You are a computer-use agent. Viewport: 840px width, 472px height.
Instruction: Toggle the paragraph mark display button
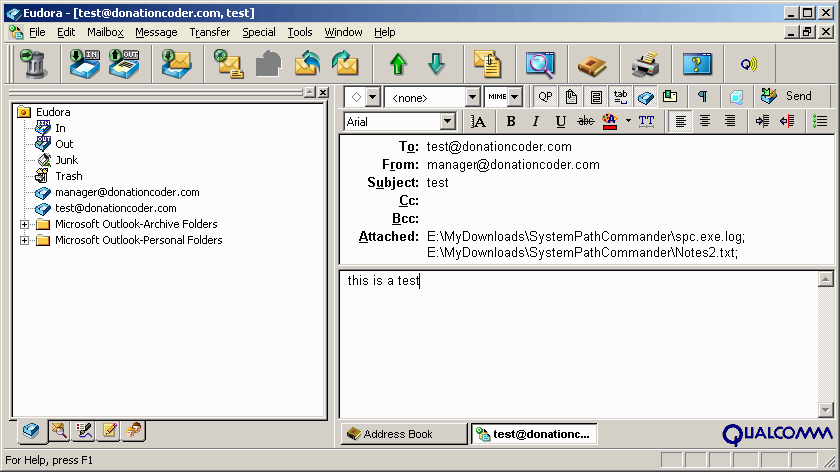click(x=702, y=97)
